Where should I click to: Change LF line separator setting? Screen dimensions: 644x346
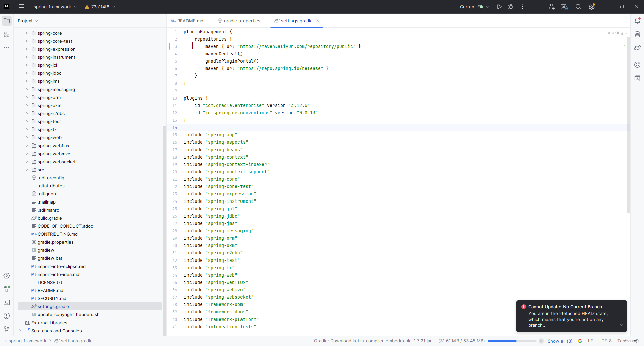tap(590, 341)
